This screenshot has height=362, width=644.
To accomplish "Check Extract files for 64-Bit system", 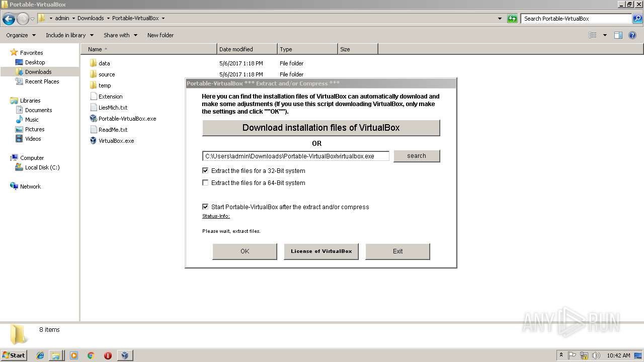I will tap(205, 183).
